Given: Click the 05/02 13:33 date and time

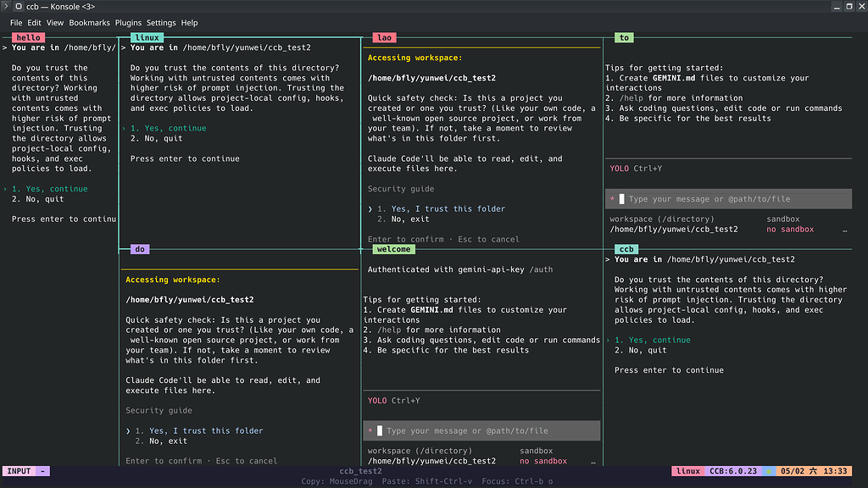Looking at the screenshot, I should tap(814, 471).
